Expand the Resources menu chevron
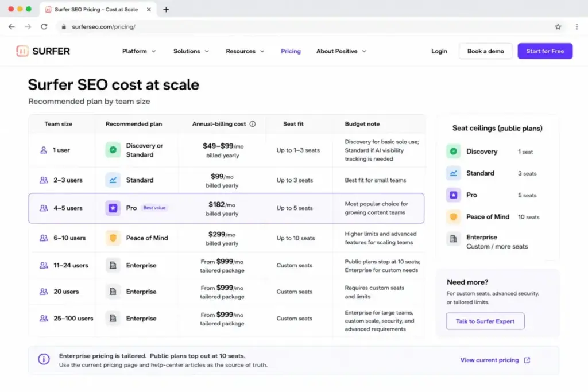 pos(262,51)
